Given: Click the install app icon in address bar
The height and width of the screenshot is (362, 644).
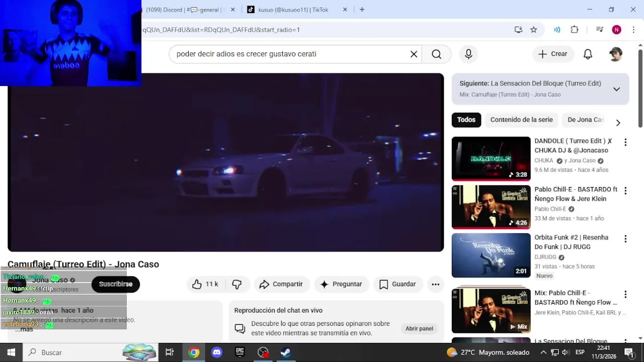Looking at the screenshot, I should [x=519, y=30].
